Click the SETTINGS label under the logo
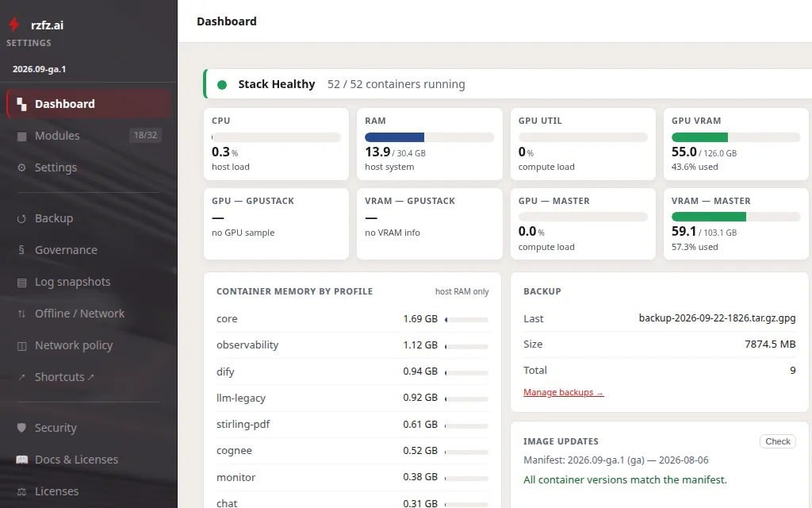 29,43
